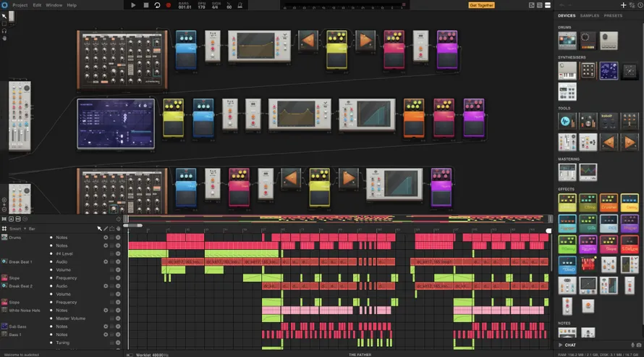Toggle mute on Sub Bass Notes track
Image resolution: width=644 pixels, height=357 pixels.
tap(118, 327)
